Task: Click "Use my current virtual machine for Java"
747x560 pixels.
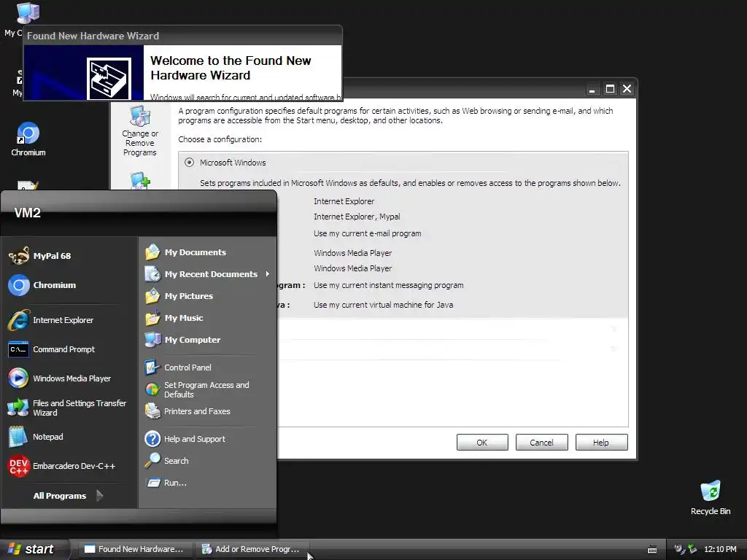Action: [383, 305]
